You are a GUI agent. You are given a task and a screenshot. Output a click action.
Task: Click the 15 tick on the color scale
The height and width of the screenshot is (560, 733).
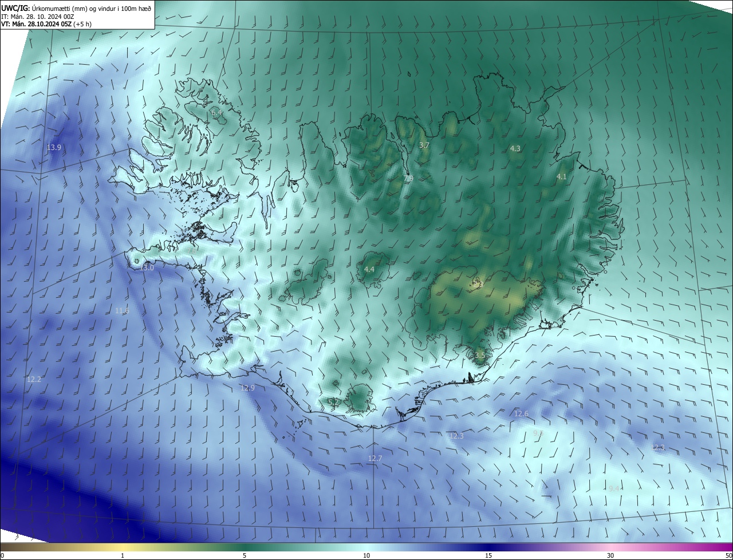[488, 555]
